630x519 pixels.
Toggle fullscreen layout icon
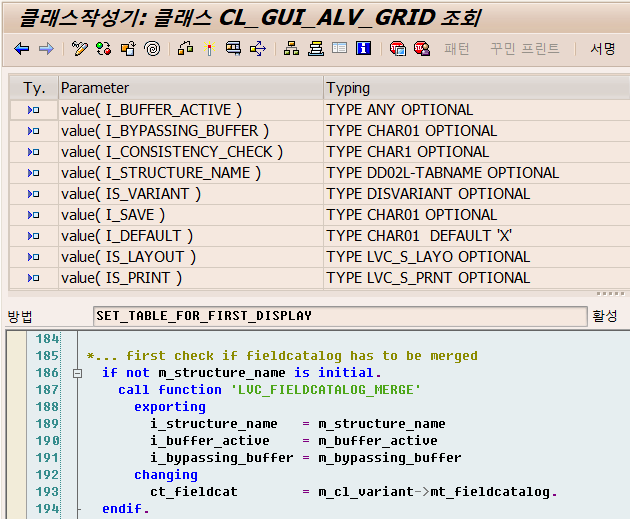pyautogui.click(x=340, y=48)
